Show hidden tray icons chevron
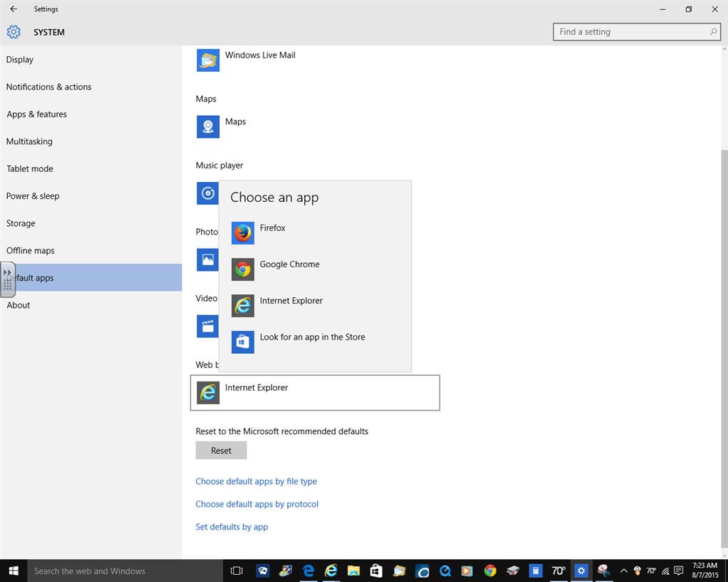728x582 pixels. (624, 571)
